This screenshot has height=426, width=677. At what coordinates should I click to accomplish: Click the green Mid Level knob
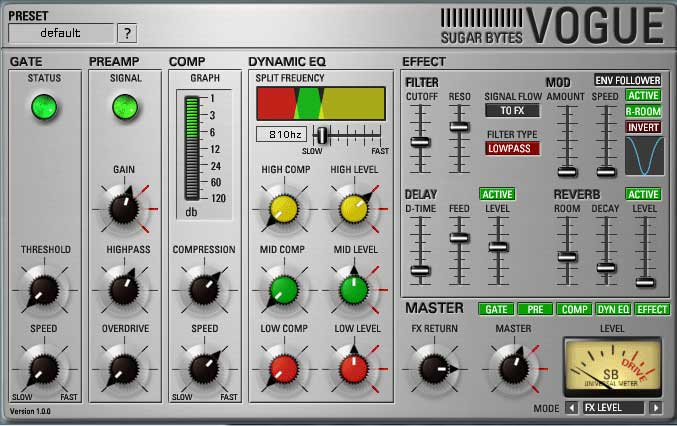(353, 289)
